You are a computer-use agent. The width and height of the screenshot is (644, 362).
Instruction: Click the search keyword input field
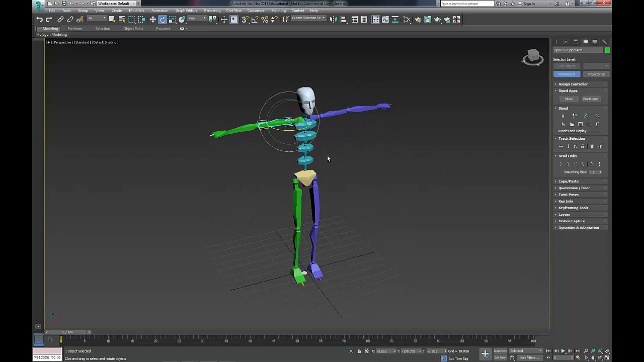(x=467, y=4)
